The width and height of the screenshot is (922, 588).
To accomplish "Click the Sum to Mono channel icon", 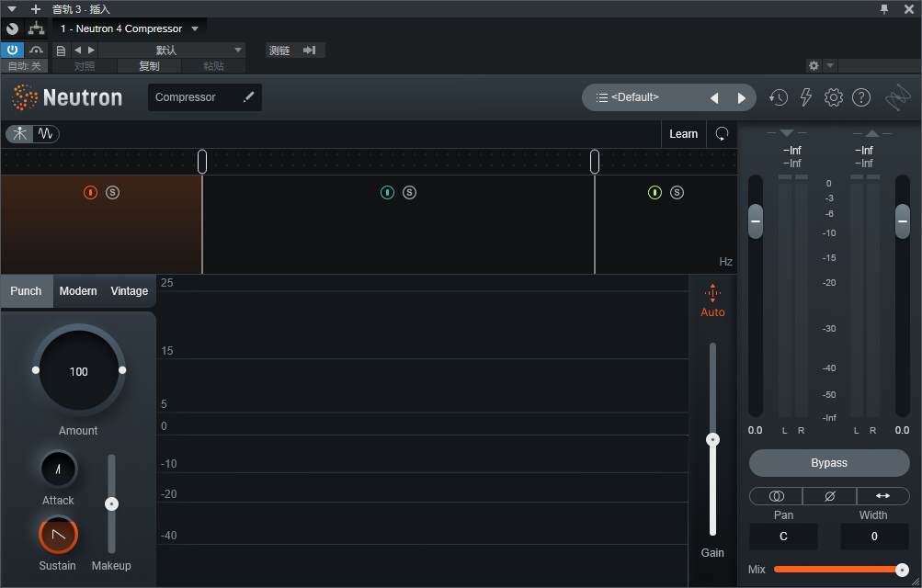I will pos(776,496).
